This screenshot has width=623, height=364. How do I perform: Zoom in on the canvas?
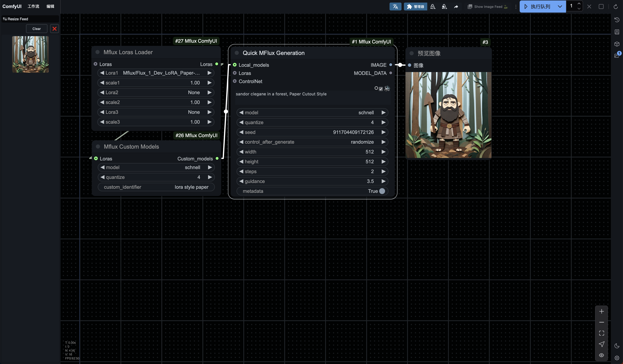pyautogui.click(x=601, y=311)
